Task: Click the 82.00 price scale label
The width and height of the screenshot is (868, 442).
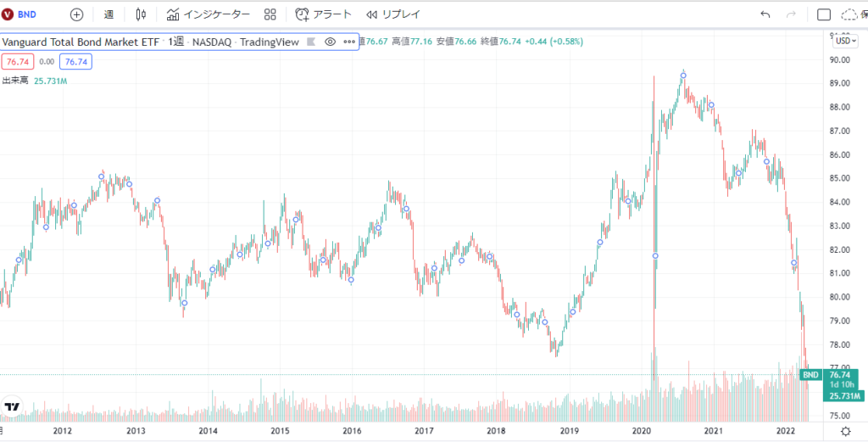Action: (x=840, y=249)
